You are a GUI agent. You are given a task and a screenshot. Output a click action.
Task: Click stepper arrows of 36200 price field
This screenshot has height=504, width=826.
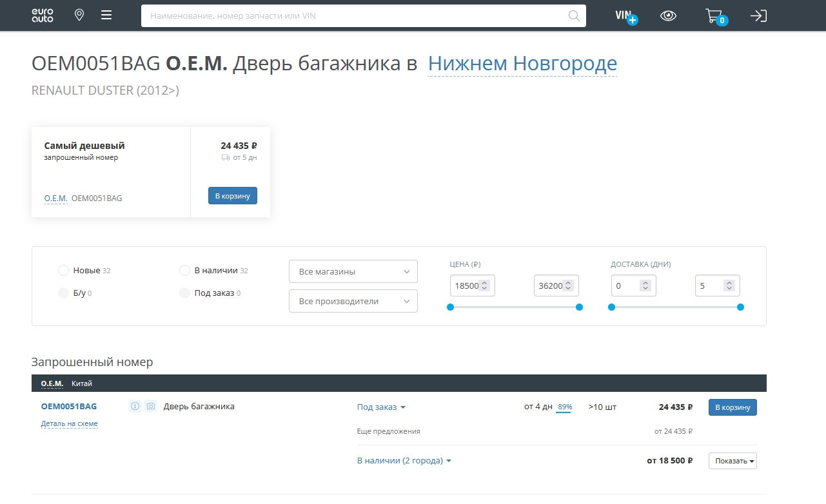coord(568,286)
